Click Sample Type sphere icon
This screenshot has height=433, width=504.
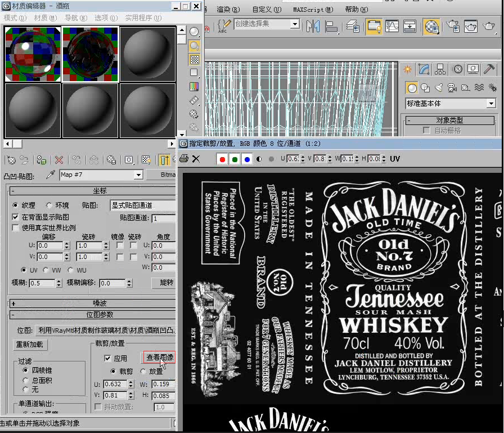(194, 32)
